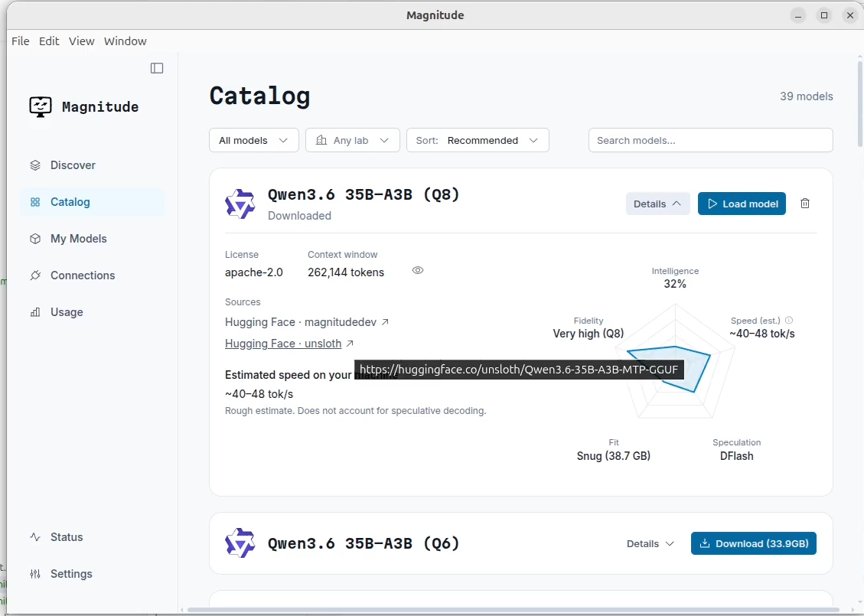Click the Very high (Q8) fidelity value

pyautogui.click(x=588, y=334)
